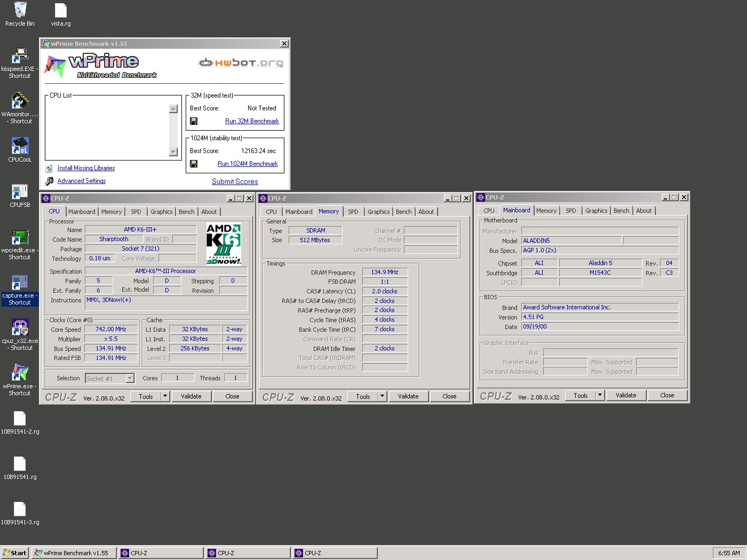Open the Tools dropdown arrow in CPU-Z Memory window
Image resolution: width=747 pixels, height=560 pixels.
(382, 396)
